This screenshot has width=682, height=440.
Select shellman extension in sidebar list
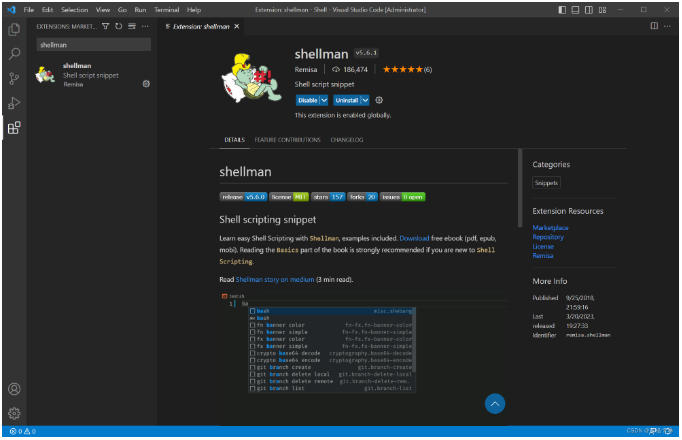[92, 75]
